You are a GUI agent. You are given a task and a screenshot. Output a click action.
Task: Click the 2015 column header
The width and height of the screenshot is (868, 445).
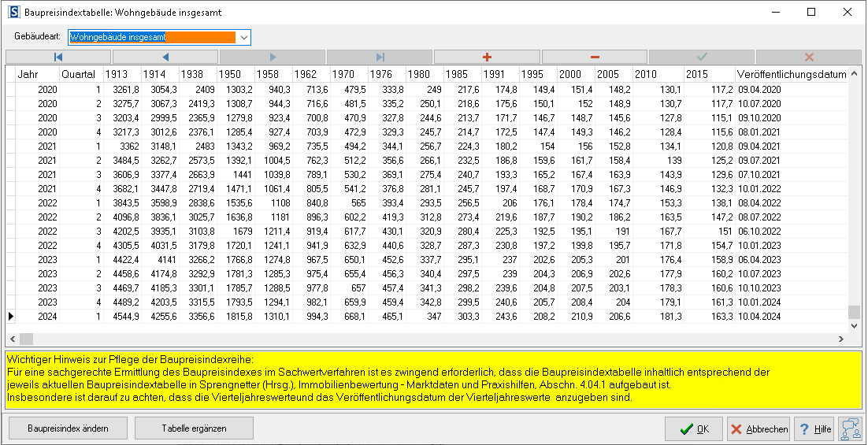coord(710,74)
